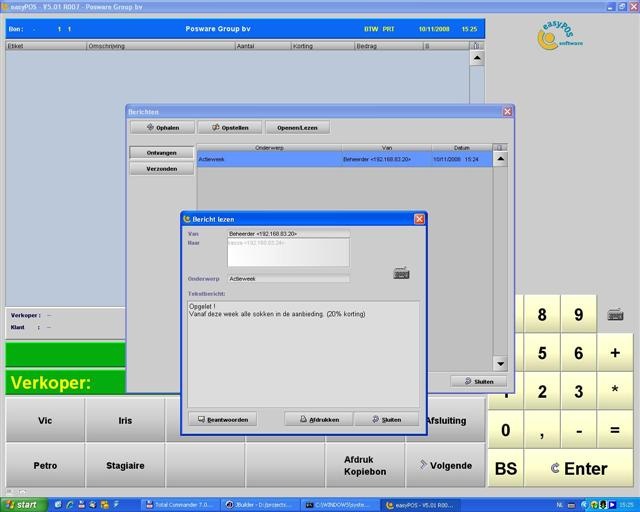Click the Opstellen button to compose a message

230,127
